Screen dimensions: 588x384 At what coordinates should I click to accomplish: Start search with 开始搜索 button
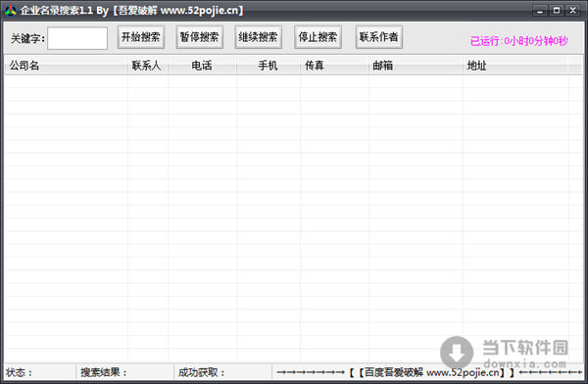140,37
